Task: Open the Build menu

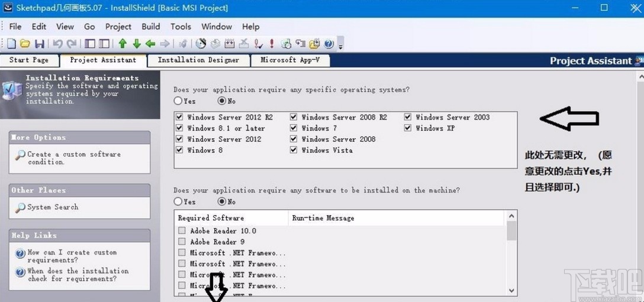Action: click(x=151, y=27)
